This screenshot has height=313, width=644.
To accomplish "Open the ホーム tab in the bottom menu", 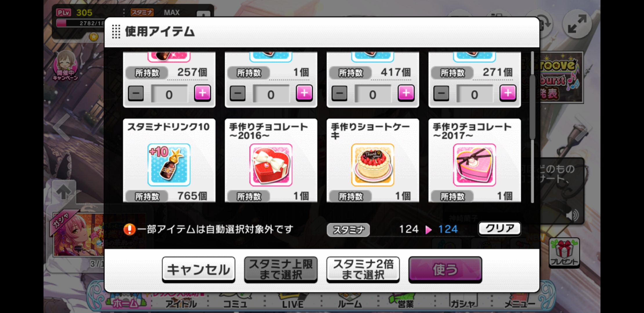I will point(125,303).
